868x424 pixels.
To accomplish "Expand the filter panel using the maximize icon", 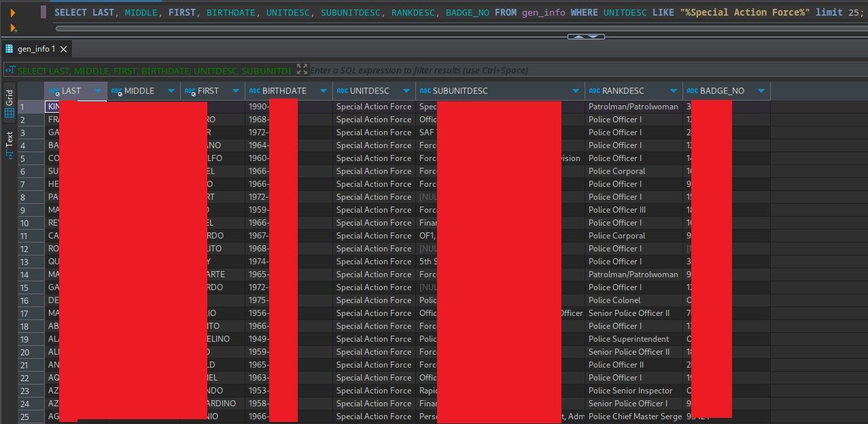I will coord(302,69).
